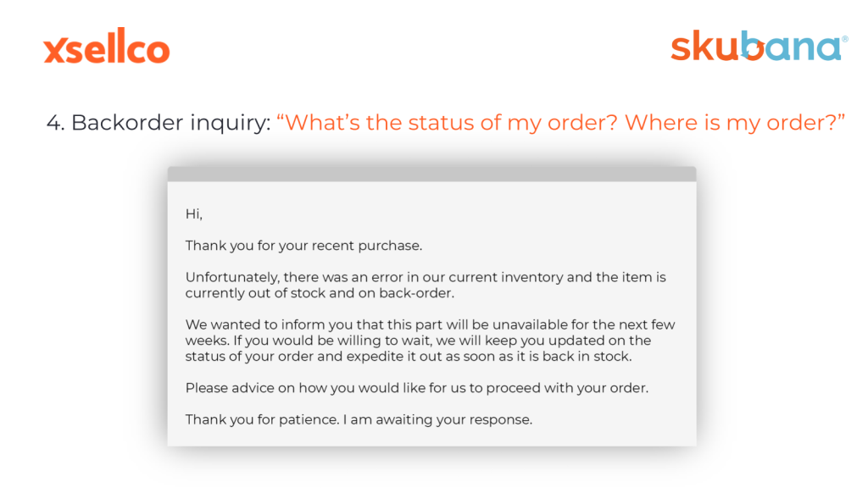Click the line mentioning "out of stock and on back-order"
Viewport: 868px width, 488px height.
(320, 293)
